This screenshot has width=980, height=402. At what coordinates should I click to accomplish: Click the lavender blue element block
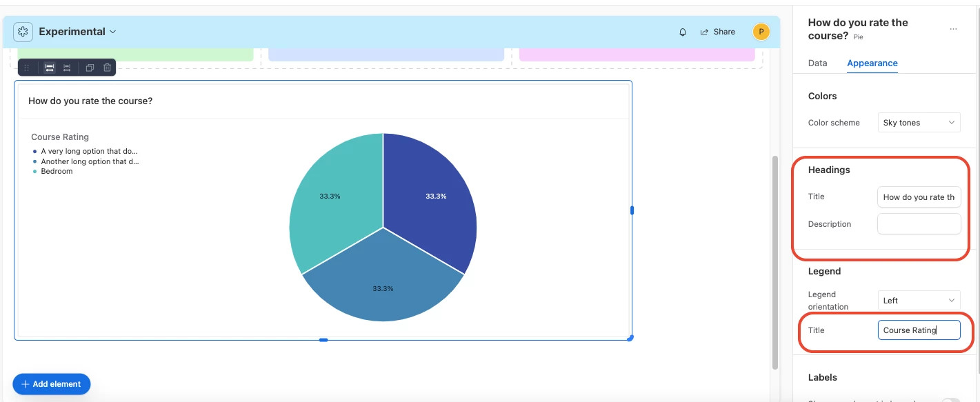coord(386,54)
